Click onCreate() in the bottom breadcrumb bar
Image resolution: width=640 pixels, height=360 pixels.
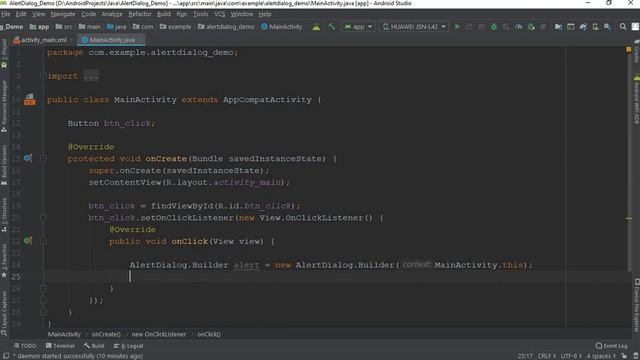106,334
